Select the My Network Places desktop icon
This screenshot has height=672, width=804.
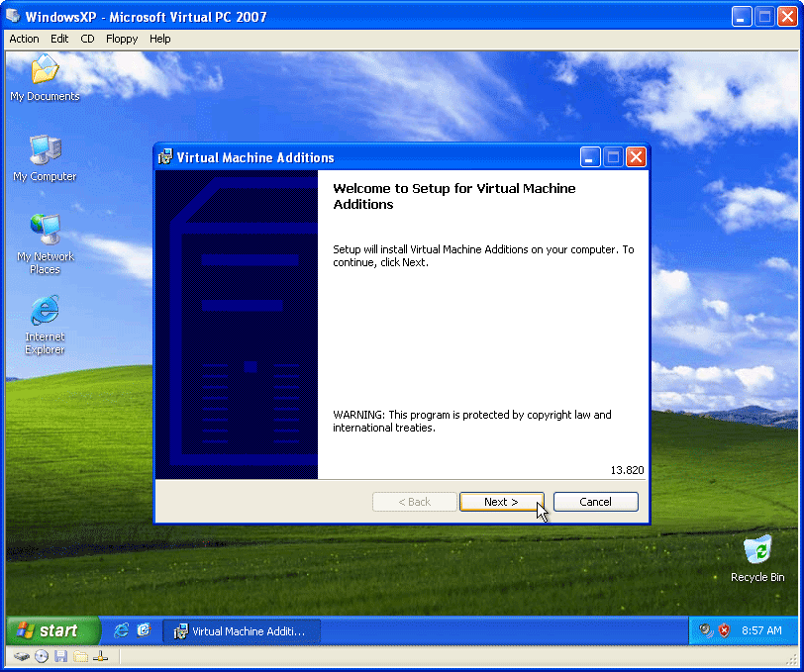(x=45, y=244)
